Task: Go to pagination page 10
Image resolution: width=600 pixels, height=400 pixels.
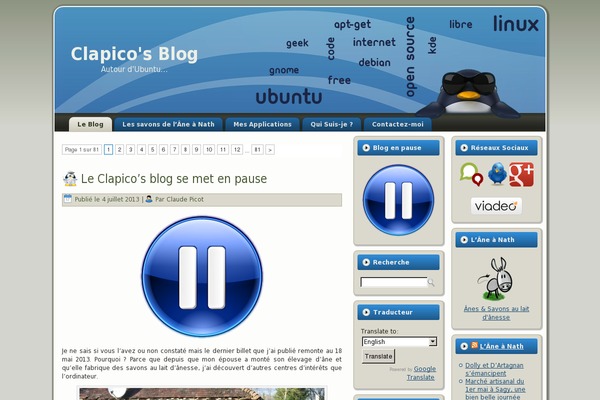Action: [209, 150]
